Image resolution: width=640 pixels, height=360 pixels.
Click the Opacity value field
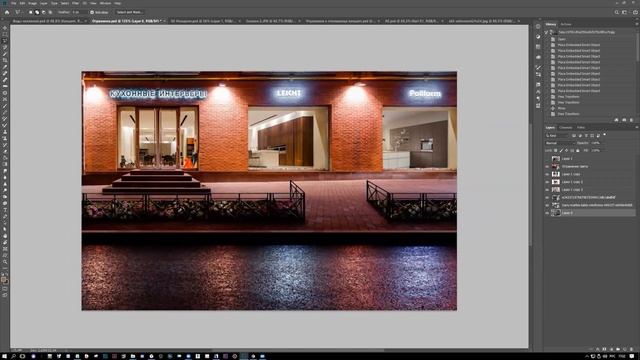tap(596, 143)
